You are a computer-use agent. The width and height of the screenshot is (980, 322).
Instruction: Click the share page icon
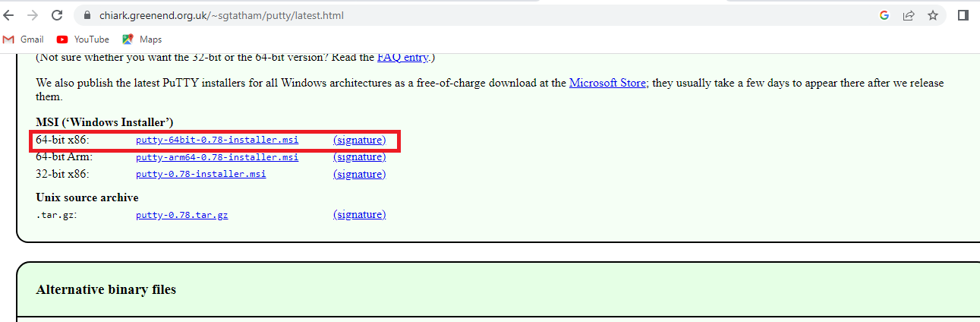[x=908, y=15]
